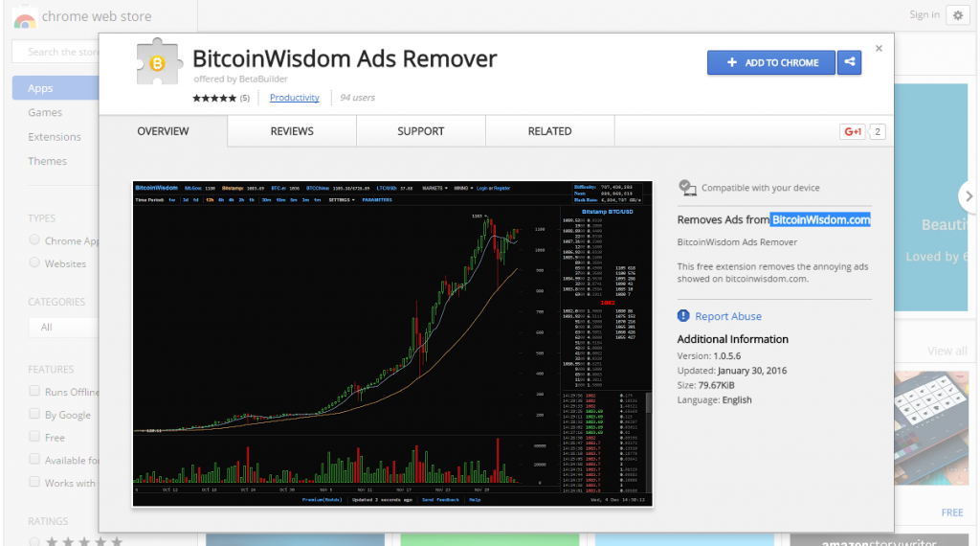This screenshot has width=980, height=546.
Task: Open the RELATED tab
Action: tap(549, 131)
